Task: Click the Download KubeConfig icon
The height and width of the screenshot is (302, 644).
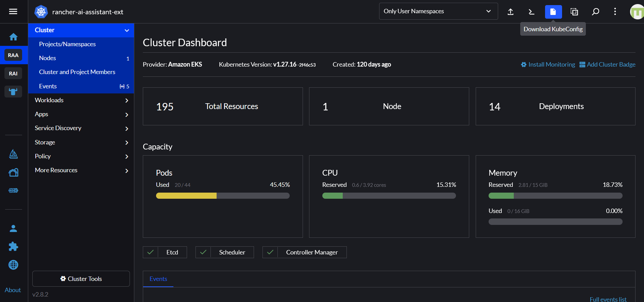Action: pyautogui.click(x=553, y=12)
